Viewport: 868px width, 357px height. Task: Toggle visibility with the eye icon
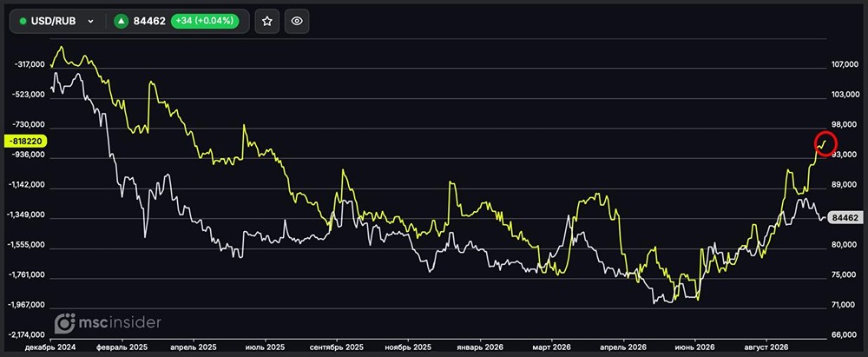(297, 21)
